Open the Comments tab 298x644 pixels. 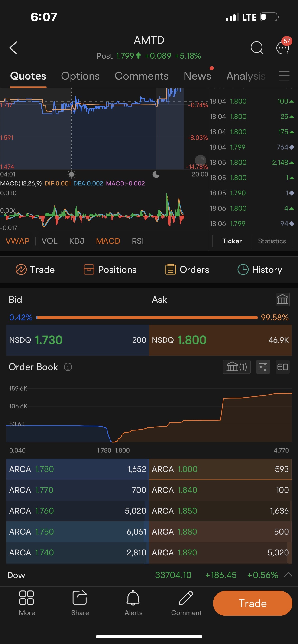142,76
